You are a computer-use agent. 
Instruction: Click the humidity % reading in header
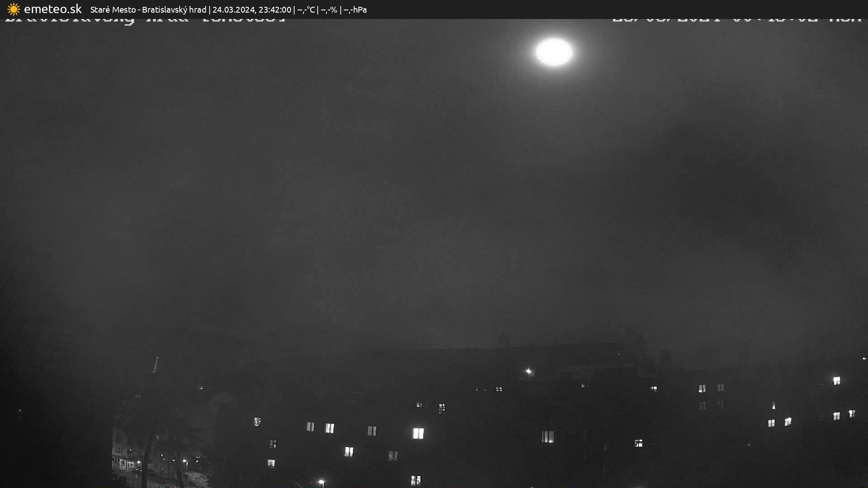tap(329, 9)
